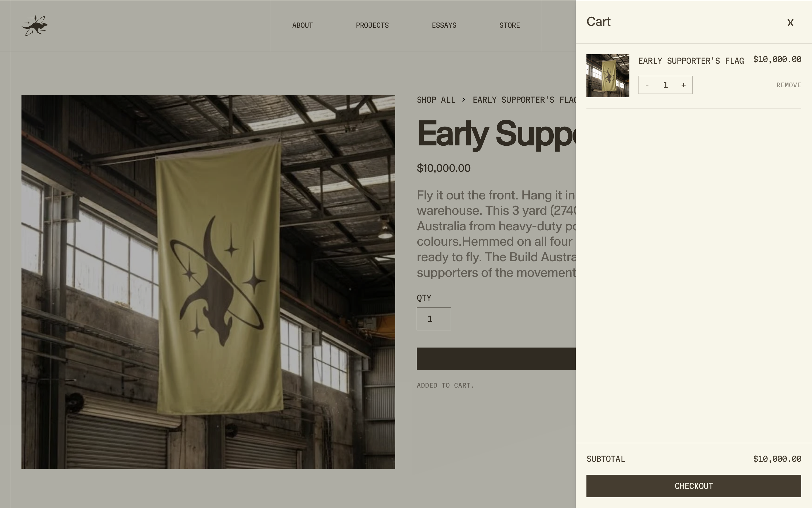Click the cart quantity value 1
The width and height of the screenshot is (812, 508).
pos(665,85)
